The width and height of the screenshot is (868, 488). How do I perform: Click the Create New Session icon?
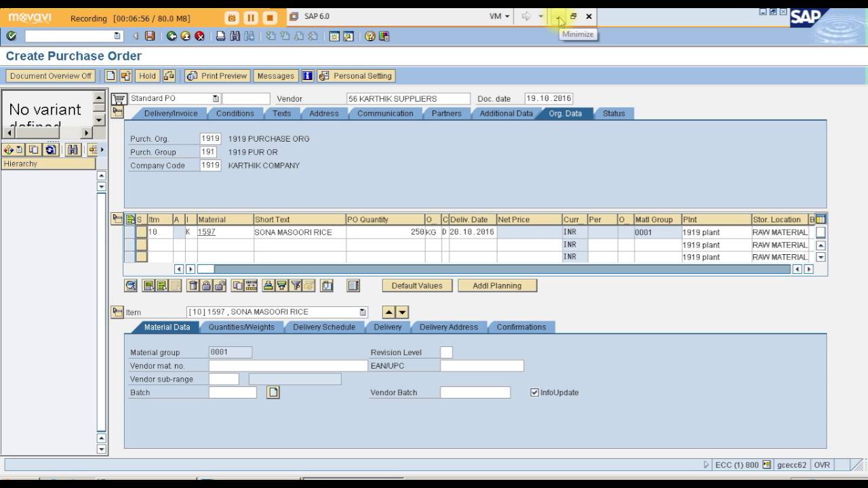[x=334, y=36]
